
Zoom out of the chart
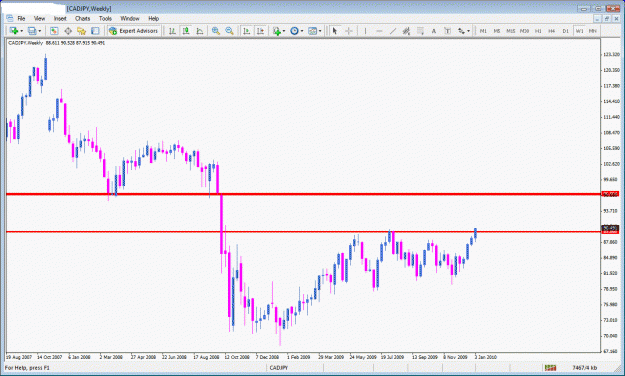229,31
